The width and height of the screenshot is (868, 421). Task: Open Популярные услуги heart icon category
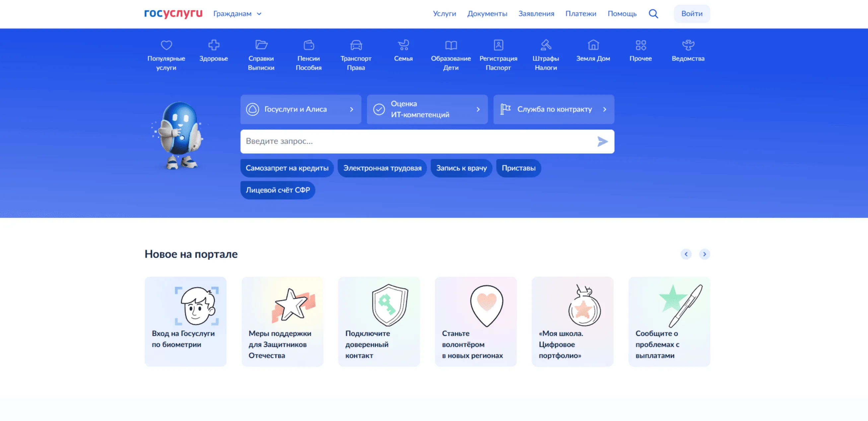coord(166,45)
